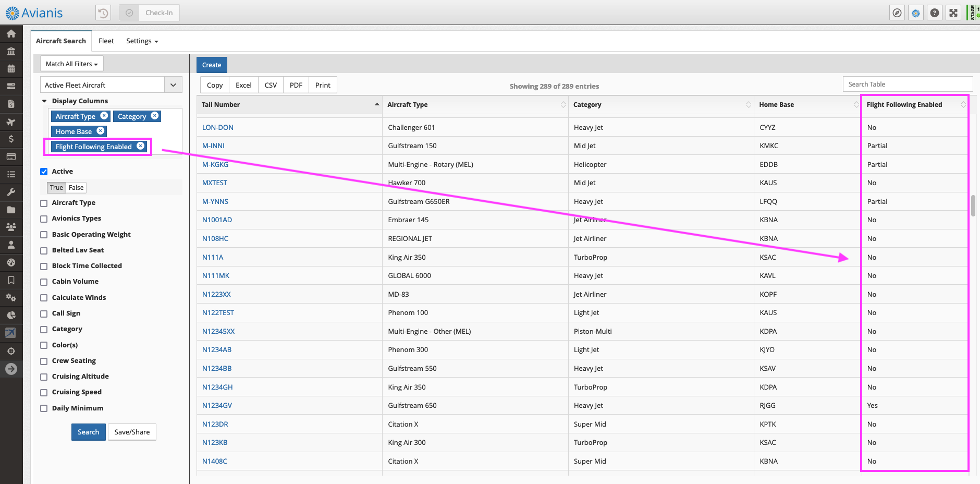
Task: Open the pie chart reports sidebar icon
Action: (11, 315)
